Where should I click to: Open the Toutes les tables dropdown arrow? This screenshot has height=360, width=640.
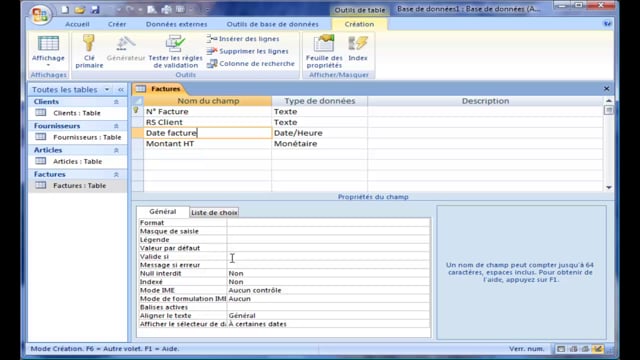pos(107,89)
